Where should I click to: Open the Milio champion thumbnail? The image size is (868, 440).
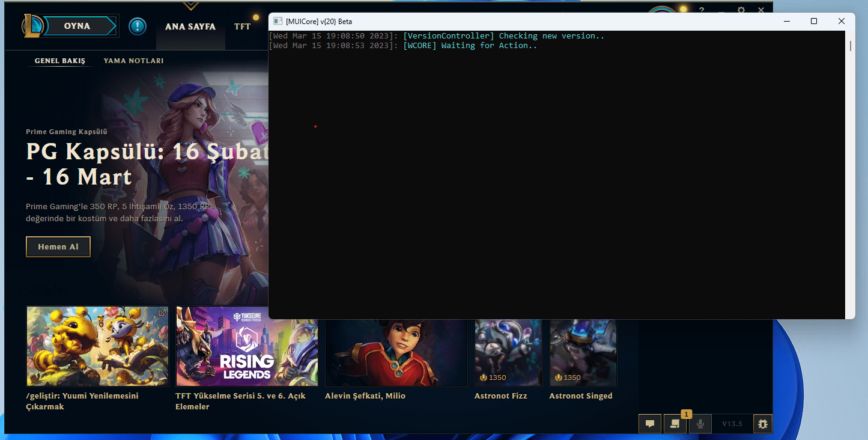coord(396,353)
